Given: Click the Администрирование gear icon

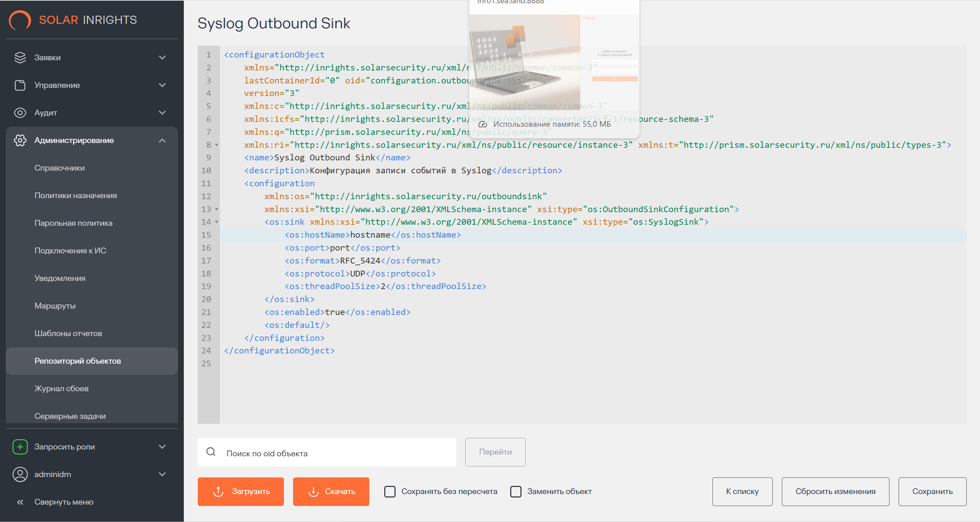Looking at the screenshot, I should coord(20,140).
